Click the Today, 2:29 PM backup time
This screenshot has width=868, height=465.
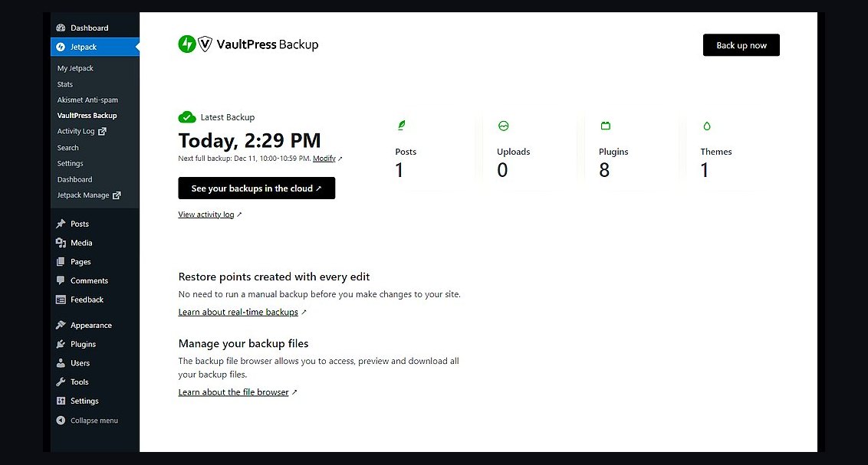[249, 140]
